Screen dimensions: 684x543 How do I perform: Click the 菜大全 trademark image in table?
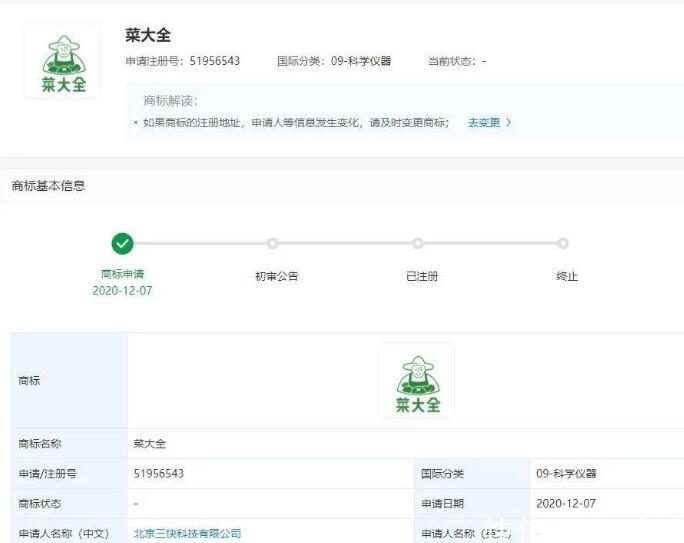point(417,381)
